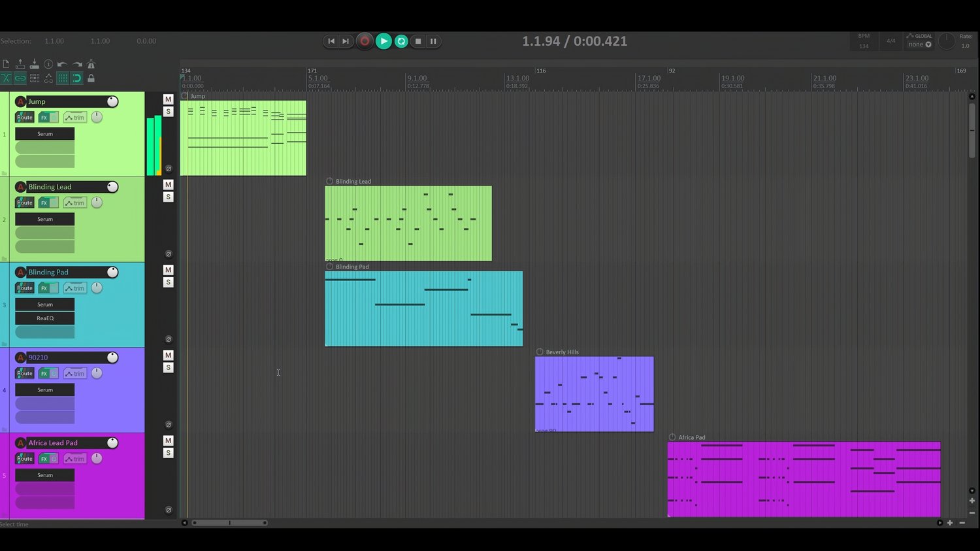Click the 4/4 time signature selector

click(x=891, y=41)
